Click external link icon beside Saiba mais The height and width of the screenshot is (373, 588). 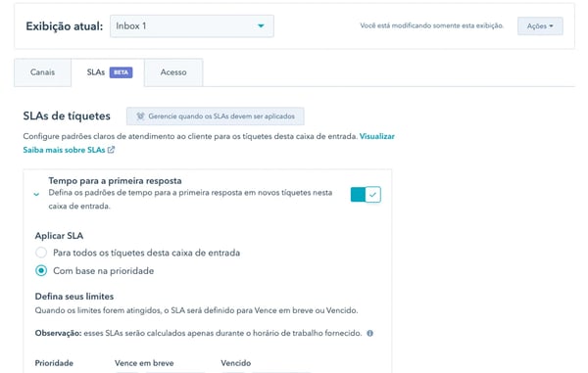tap(111, 150)
